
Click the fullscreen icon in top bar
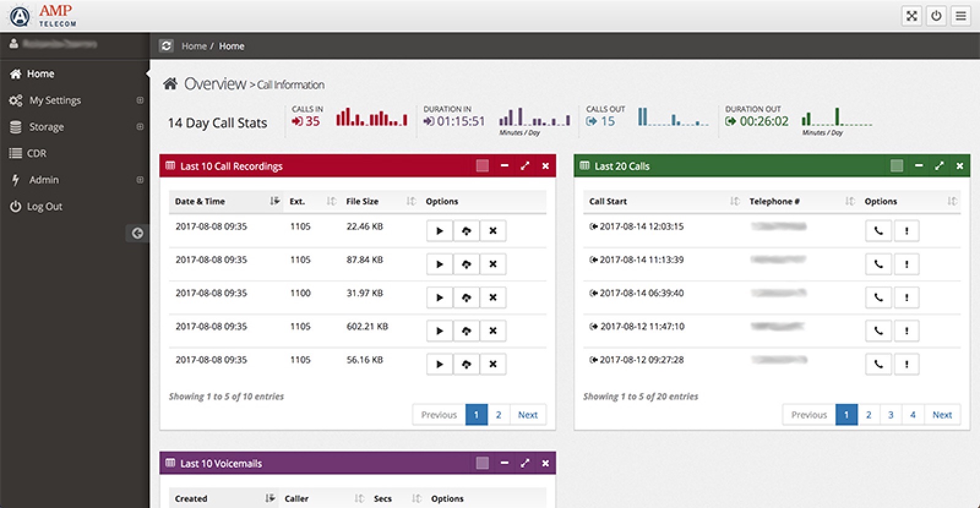tap(911, 16)
